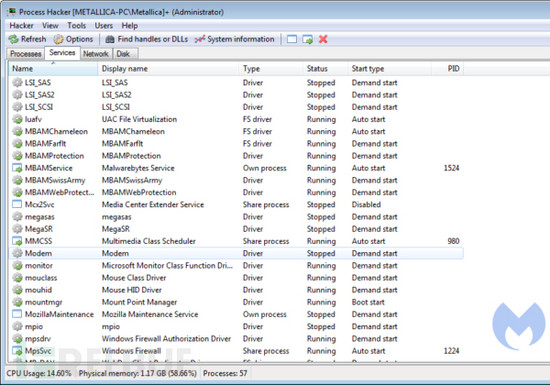
Task: Click the gear icon of LSI_SCSI
Action: (x=17, y=107)
